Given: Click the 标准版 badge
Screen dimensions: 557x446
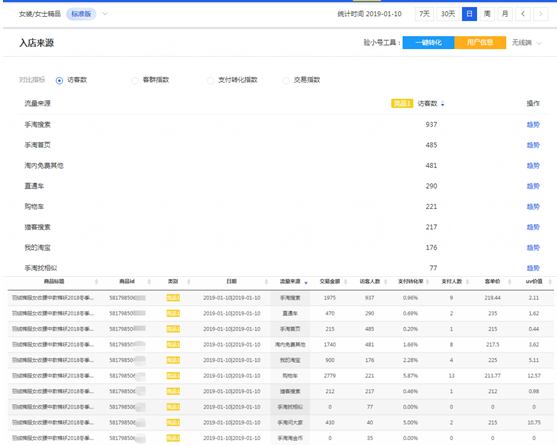Looking at the screenshot, I should [x=81, y=14].
